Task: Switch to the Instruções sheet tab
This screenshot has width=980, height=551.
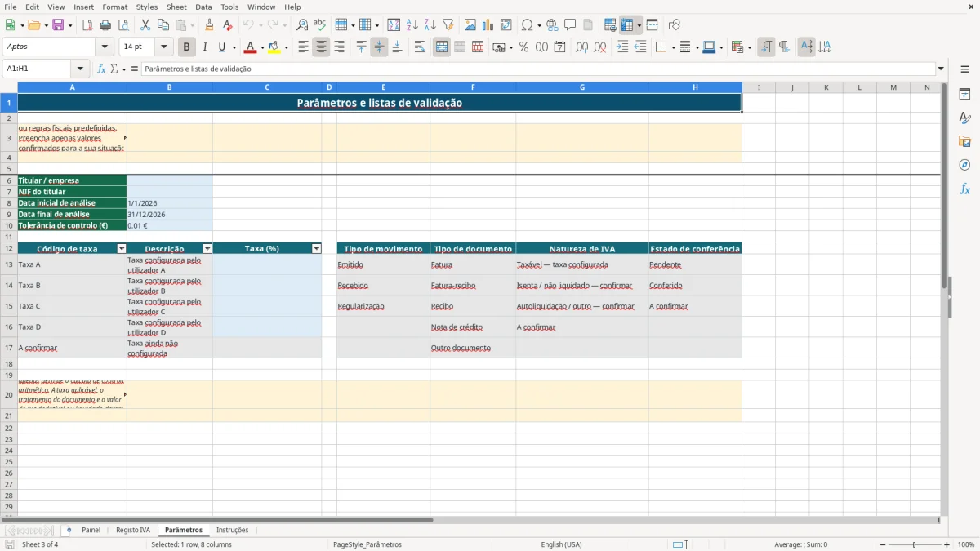Action: pyautogui.click(x=233, y=531)
